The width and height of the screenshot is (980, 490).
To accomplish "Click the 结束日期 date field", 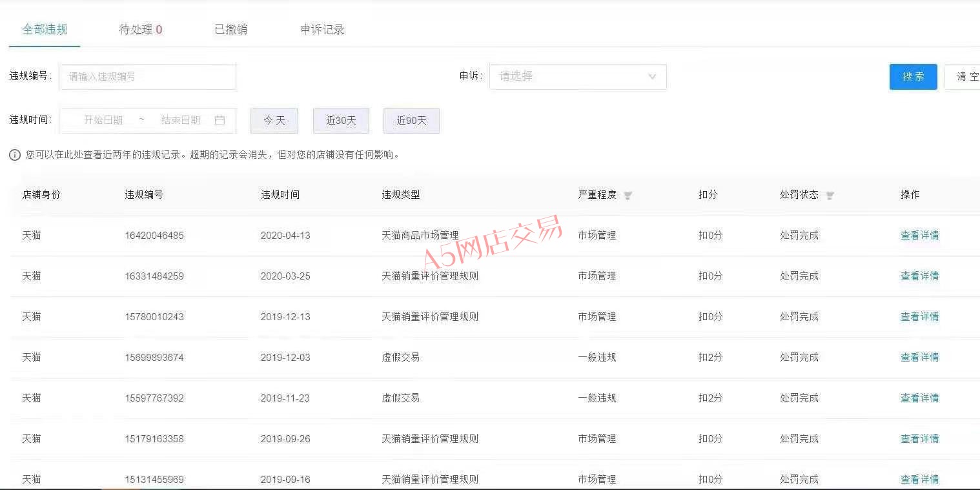I will pos(180,120).
